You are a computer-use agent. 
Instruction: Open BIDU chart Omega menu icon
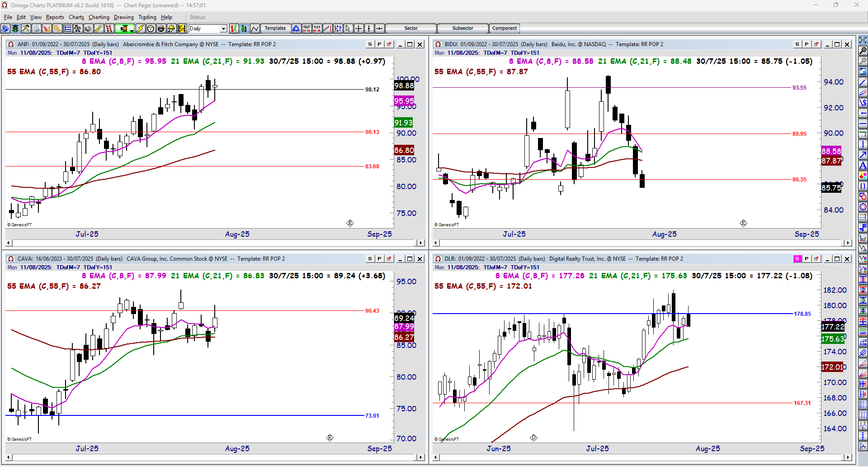(438, 44)
